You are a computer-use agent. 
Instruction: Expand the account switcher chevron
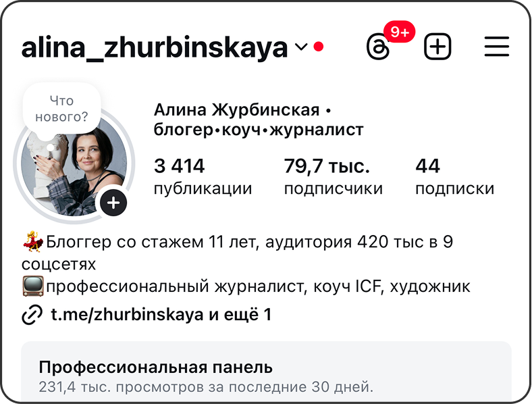pyautogui.click(x=301, y=47)
